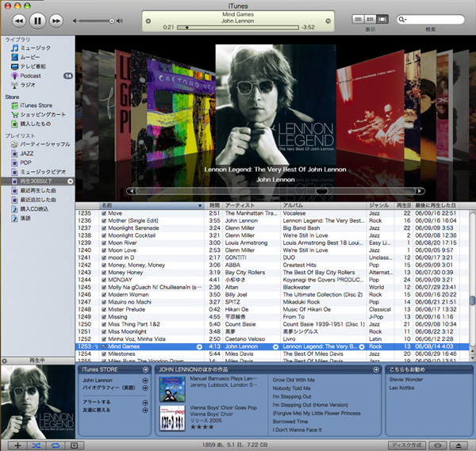Toggle the repeat button
This screenshot has width=476, height=451.
tap(56, 445)
